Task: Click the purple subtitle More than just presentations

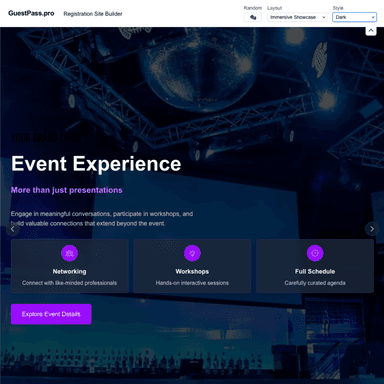Action: (x=67, y=190)
